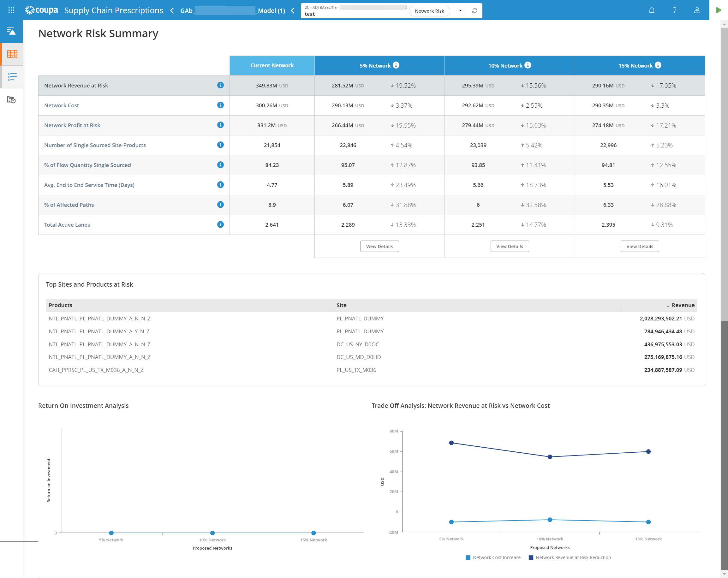Select the 15% Network column header
Screen dimensions: 728x578
(x=640, y=65)
